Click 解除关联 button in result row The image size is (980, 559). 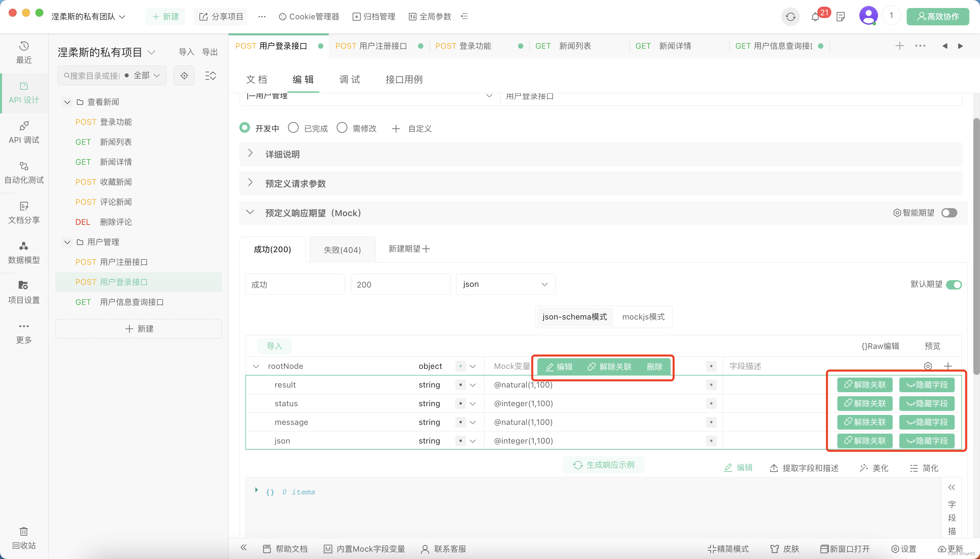[x=865, y=385]
